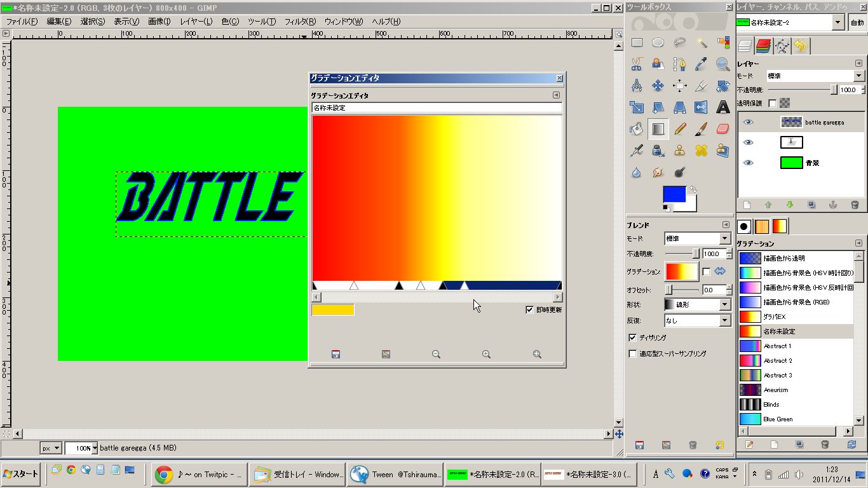Screen dimensions: 868x488
Task: Toggle the gradient reverse checkbox
Action: point(706,271)
